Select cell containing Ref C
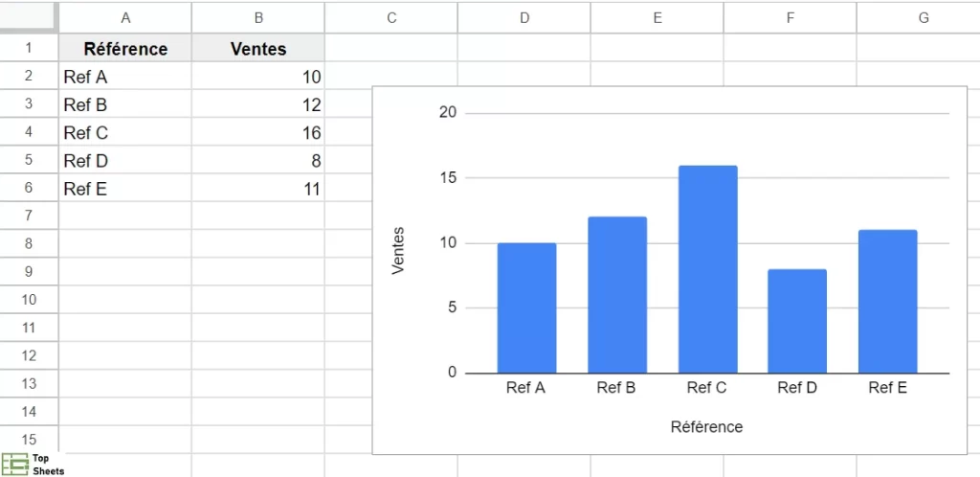Viewport: 980px width, 477px height. click(x=125, y=132)
